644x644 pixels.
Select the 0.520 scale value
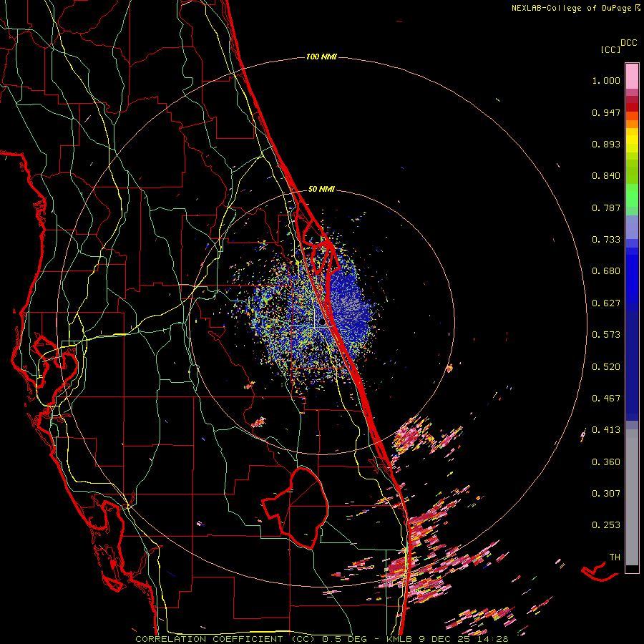pos(606,367)
